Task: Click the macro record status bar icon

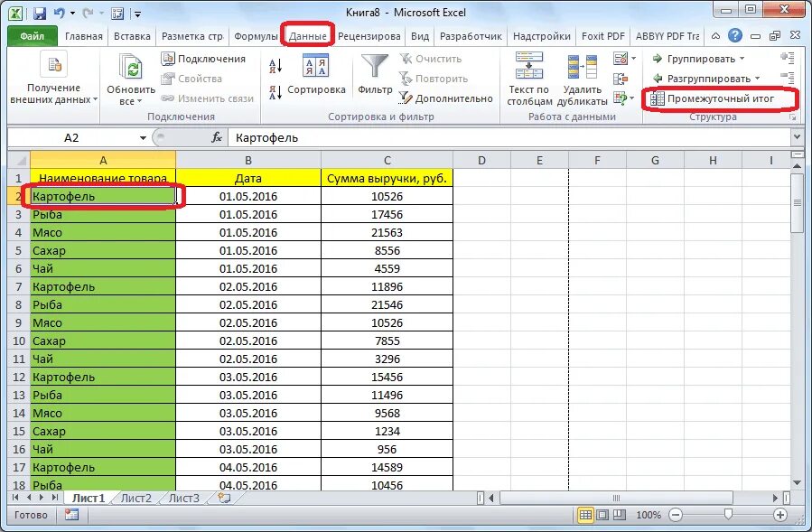Action: click(x=71, y=515)
